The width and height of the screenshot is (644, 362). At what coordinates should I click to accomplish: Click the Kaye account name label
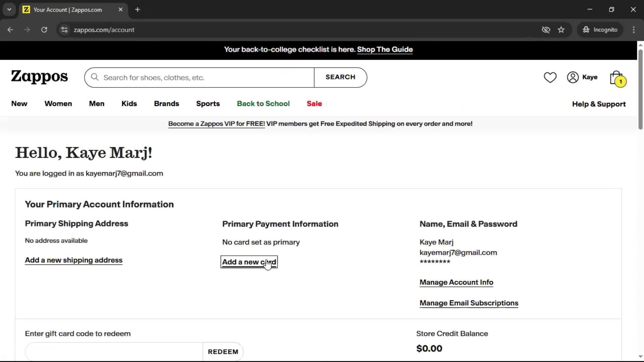pyautogui.click(x=590, y=77)
